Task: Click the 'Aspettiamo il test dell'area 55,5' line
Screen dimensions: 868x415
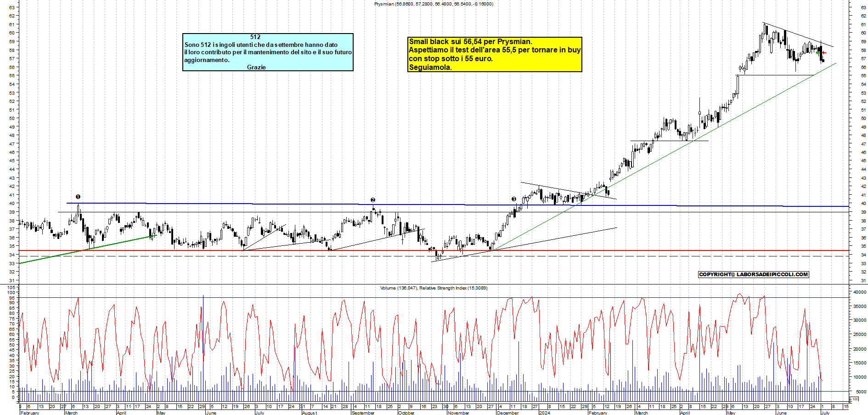Action: coord(495,50)
